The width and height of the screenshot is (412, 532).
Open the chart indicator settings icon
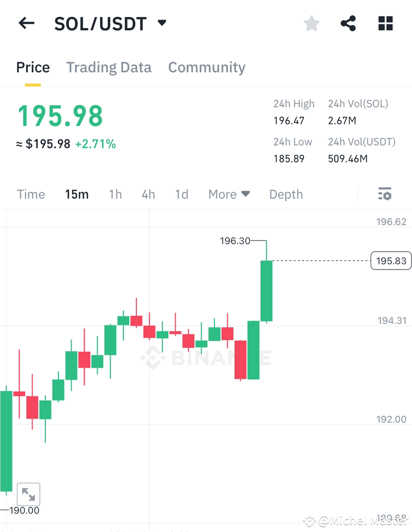386,194
